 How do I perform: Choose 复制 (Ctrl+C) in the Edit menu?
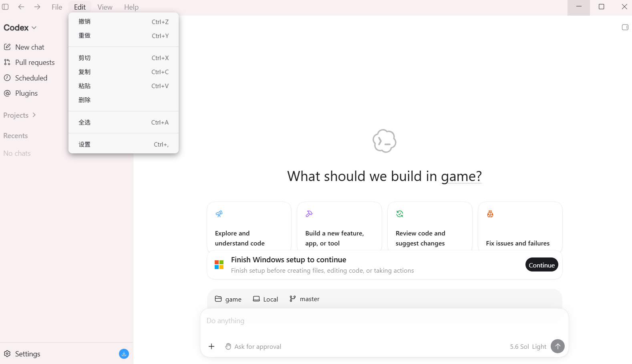coord(123,72)
